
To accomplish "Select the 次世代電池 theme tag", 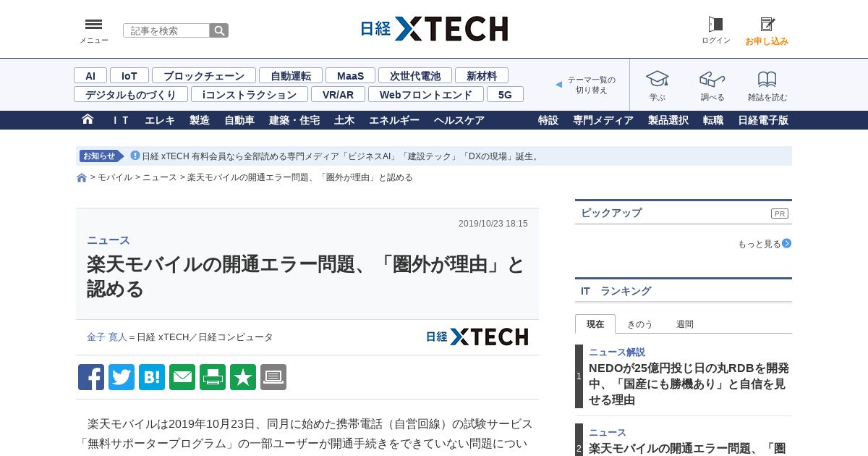I will click(x=415, y=75).
